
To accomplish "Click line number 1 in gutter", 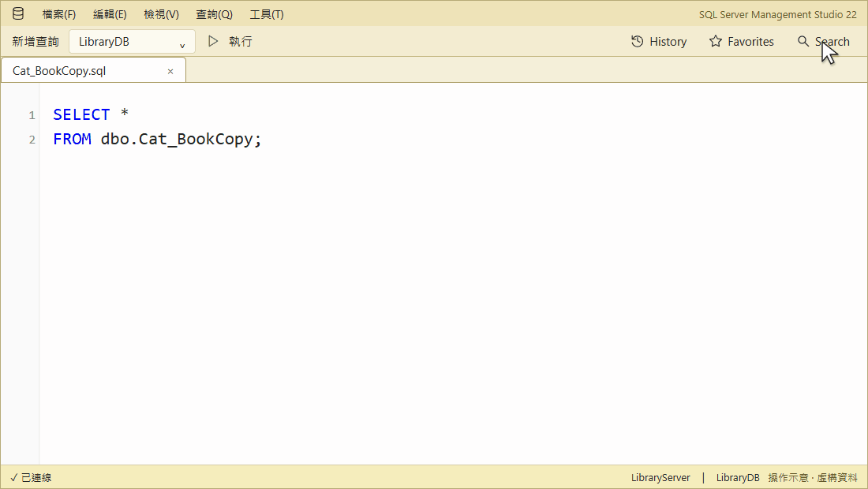I will [32, 115].
